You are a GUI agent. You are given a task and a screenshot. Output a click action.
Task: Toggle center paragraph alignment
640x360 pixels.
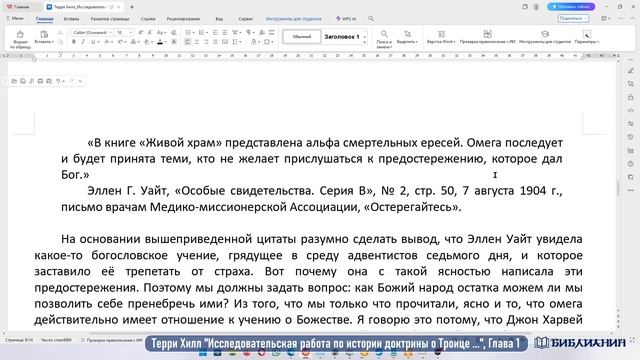click(197, 42)
